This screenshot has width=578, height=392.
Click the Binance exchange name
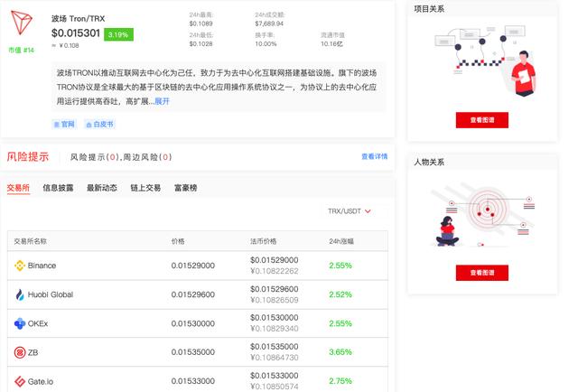pyautogui.click(x=42, y=266)
